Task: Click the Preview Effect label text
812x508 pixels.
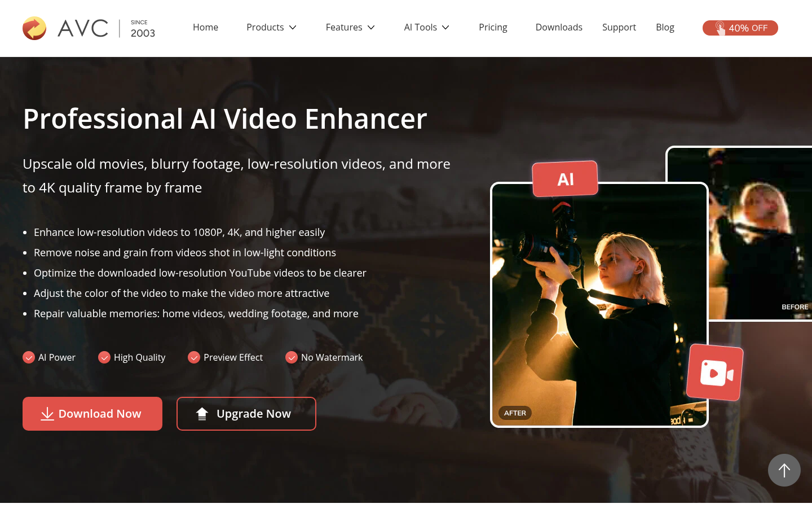Action: pos(233,357)
